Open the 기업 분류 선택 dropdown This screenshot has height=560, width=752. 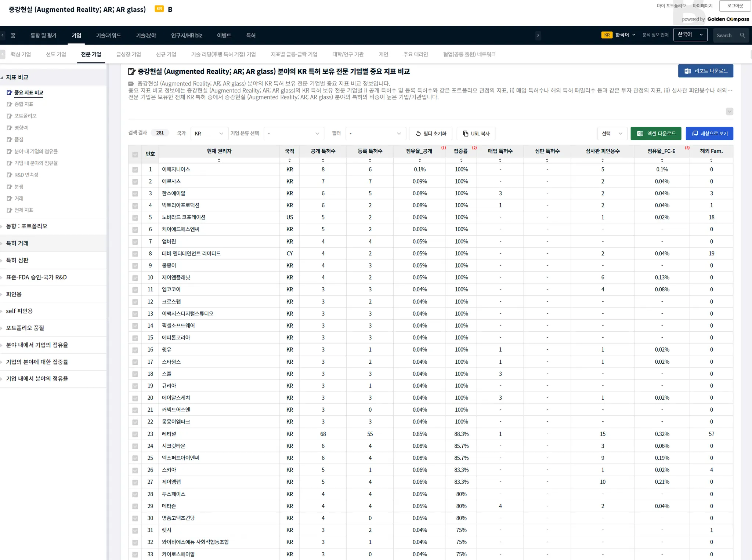click(x=293, y=134)
